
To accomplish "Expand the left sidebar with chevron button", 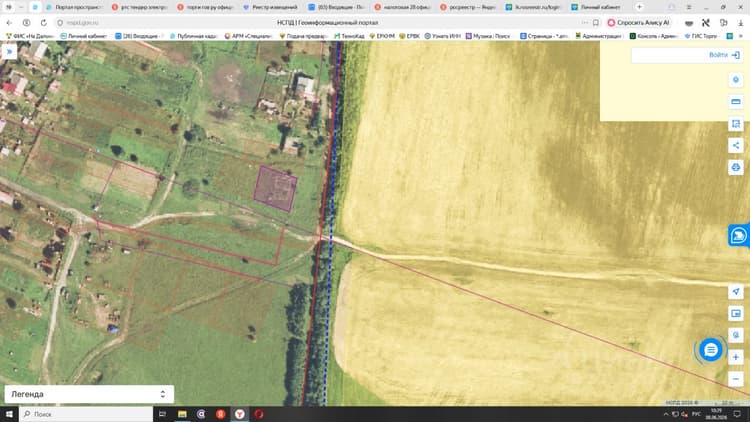I will [x=9, y=51].
